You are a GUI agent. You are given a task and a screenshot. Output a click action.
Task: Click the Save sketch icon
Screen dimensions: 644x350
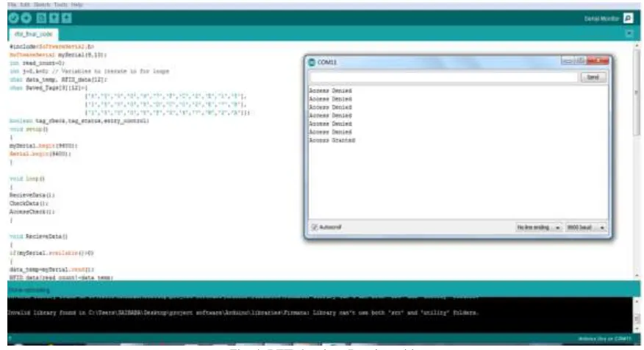(67, 18)
